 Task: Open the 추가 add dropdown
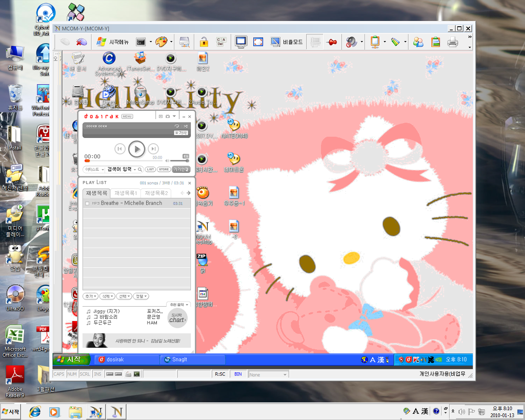tap(90, 296)
